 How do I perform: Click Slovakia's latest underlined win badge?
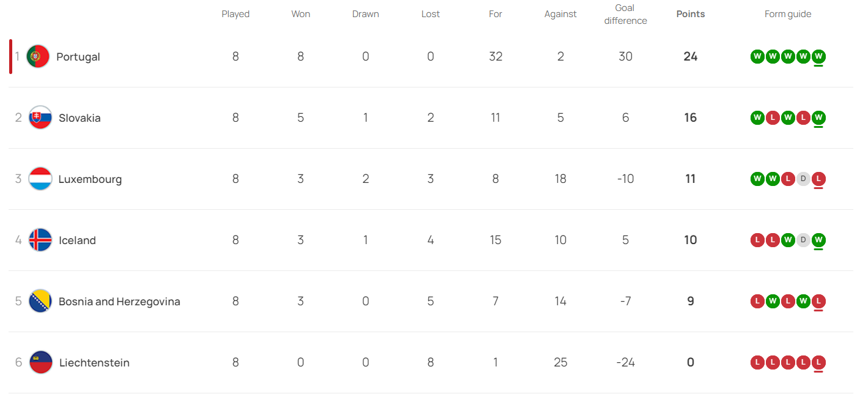coord(818,117)
